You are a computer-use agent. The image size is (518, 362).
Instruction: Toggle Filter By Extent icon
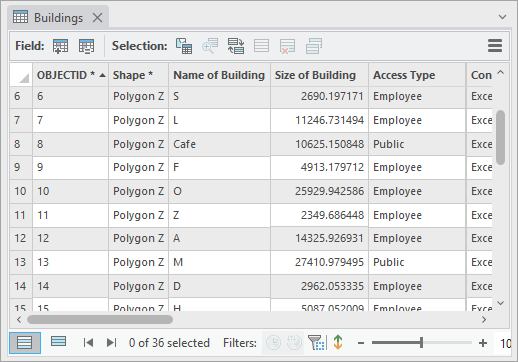(x=316, y=343)
